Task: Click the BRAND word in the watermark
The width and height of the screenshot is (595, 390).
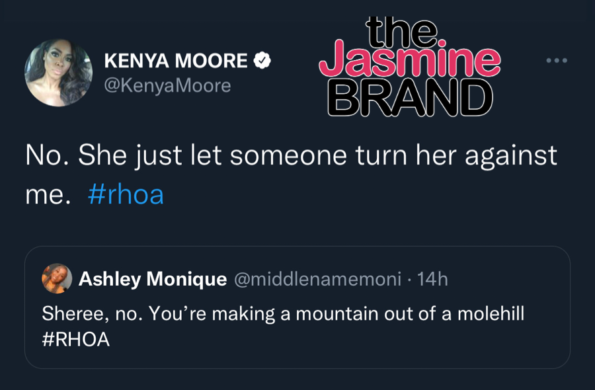Action: 410,98
